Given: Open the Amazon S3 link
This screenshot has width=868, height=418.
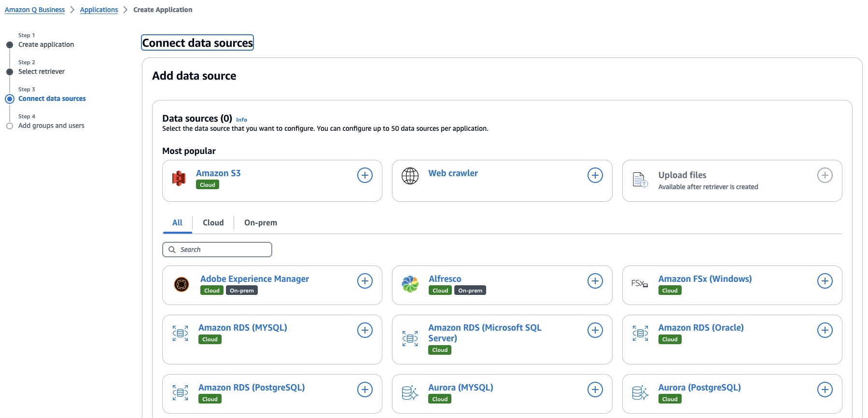Looking at the screenshot, I should (x=218, y=173).
